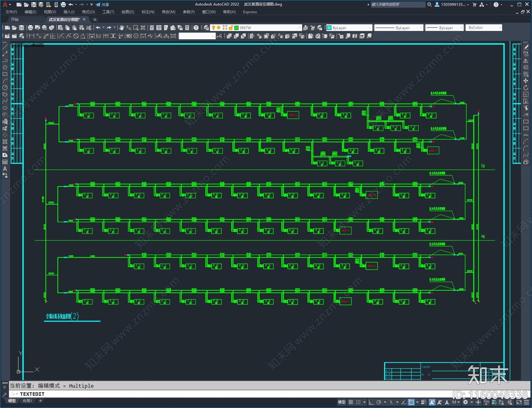Toggle ortho mode in status bar

click(x=371, y=402)
